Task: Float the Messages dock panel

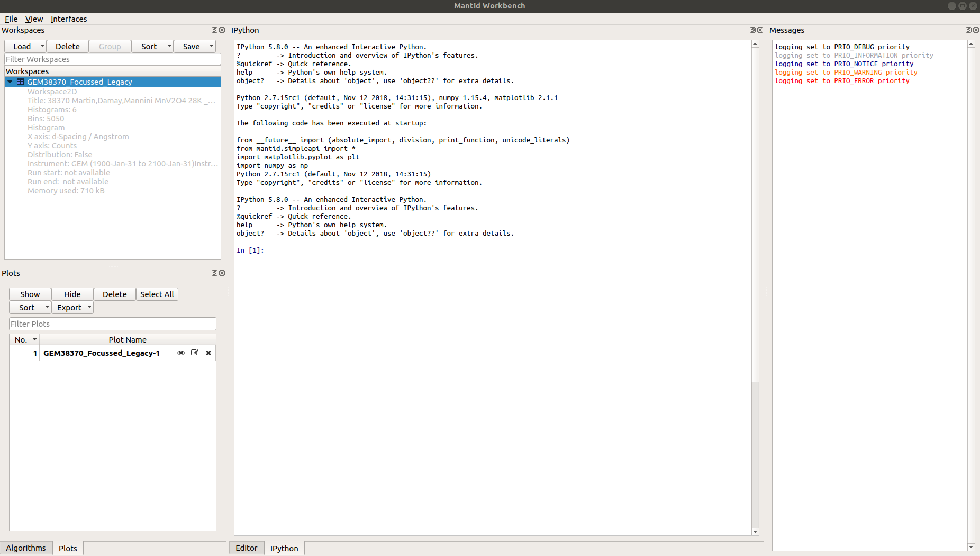Action: 968,30
